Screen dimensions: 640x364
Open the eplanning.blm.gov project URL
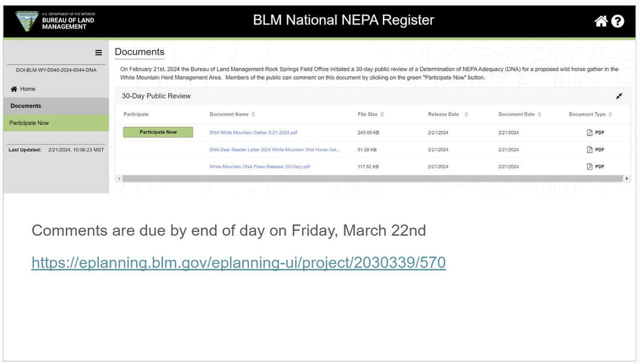238,262
